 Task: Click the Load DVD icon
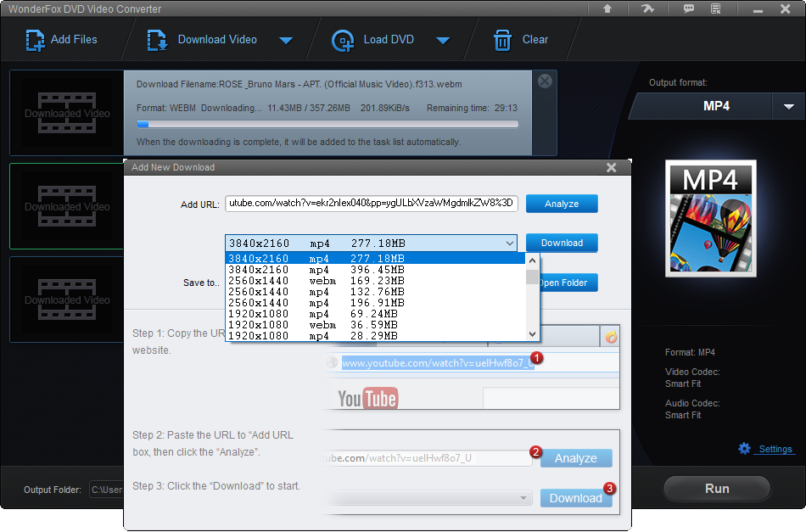pyautogui.click(x=344, y=39)
